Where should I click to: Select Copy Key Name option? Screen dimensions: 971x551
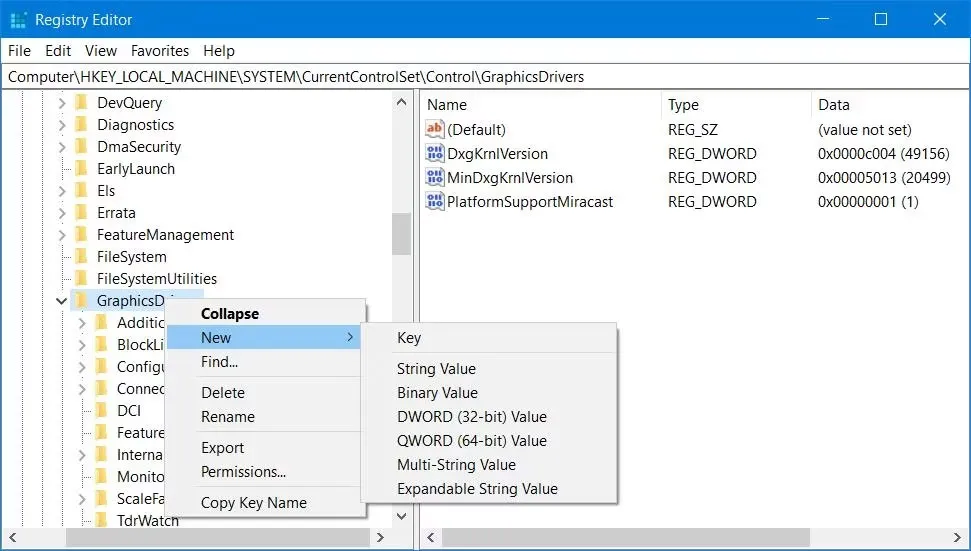point(253,503)
